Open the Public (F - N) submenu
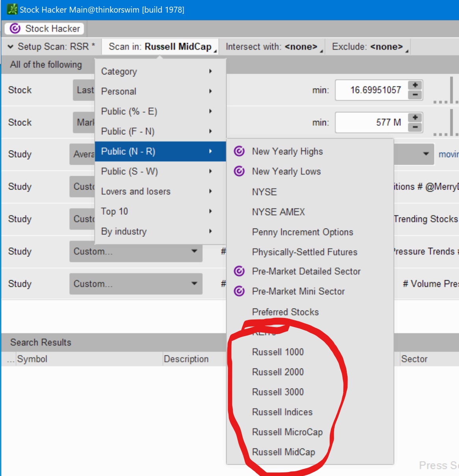 [x=160, y=131]
